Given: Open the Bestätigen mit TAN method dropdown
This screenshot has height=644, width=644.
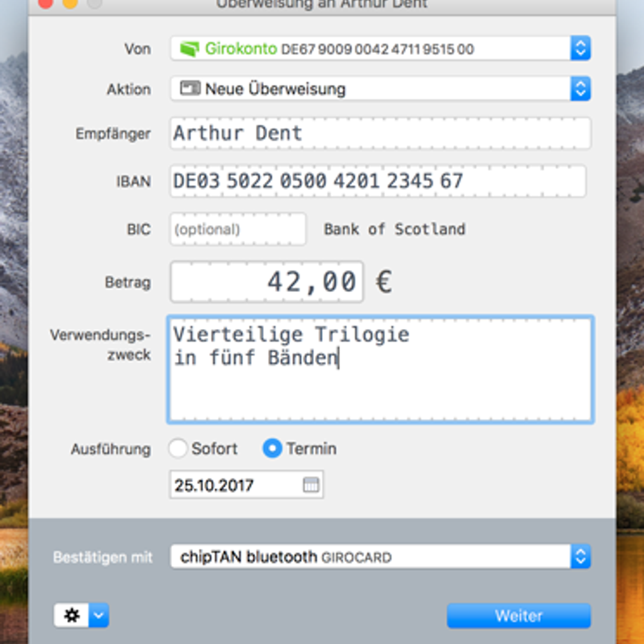Looking at the screenshot, I should click(x=580, y=557).
